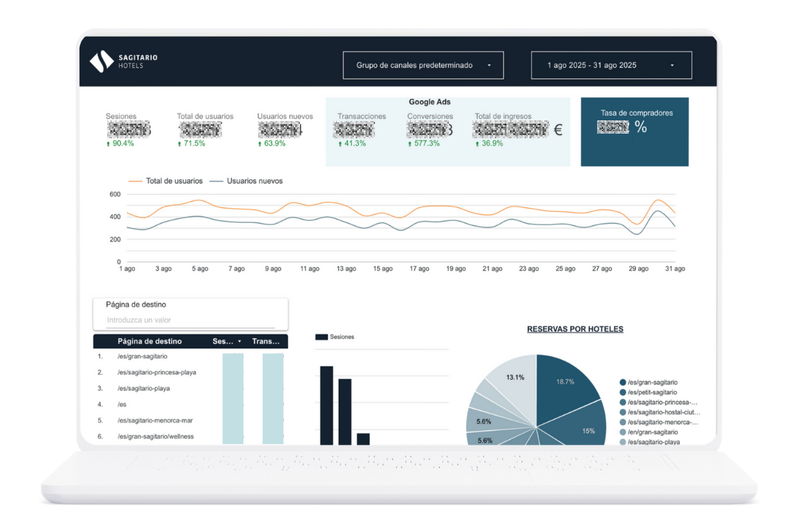Open the Grupo de canales predeterminado dropdown
This screenshot has height=532, width=798.
click(423, 65)
